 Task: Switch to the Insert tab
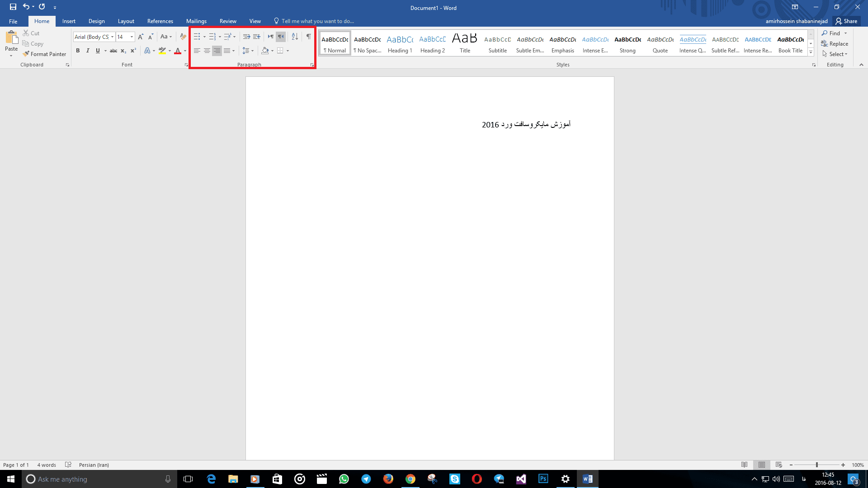tap(69, 21)
